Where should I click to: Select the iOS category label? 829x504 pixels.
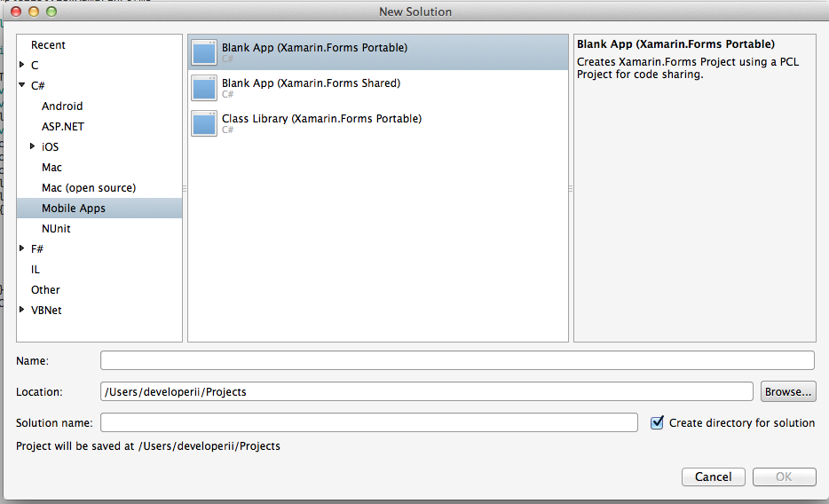(51, 147)
